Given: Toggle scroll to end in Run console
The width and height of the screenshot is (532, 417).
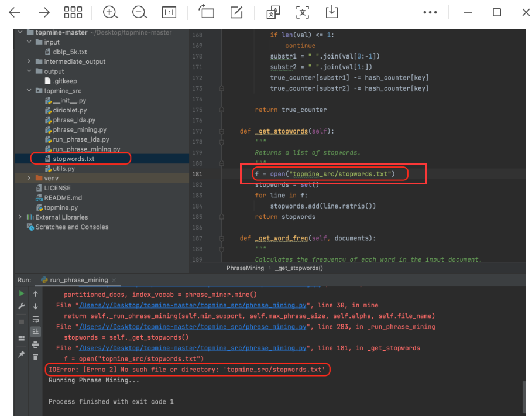Looking at the screenshot, I should click(x=36, y=331).
